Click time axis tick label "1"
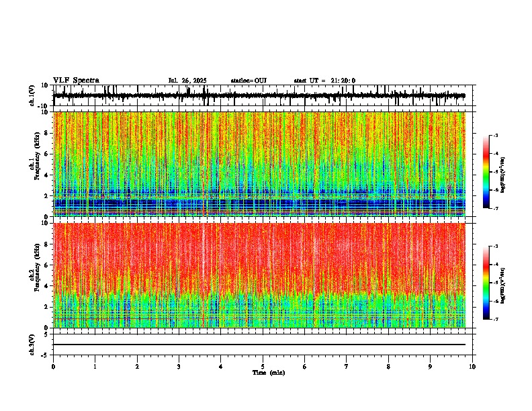Viewport: 532px width, 411px height. tap(95, 367)
